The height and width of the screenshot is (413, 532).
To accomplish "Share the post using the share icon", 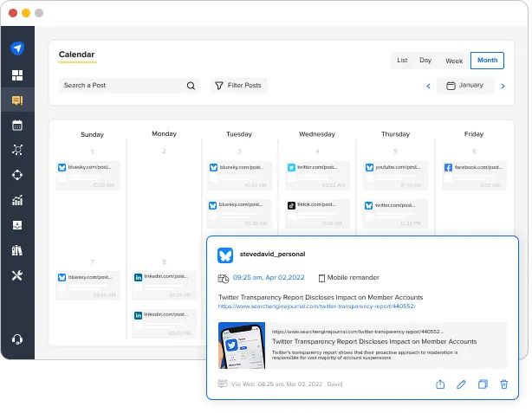I will [440, 384].
